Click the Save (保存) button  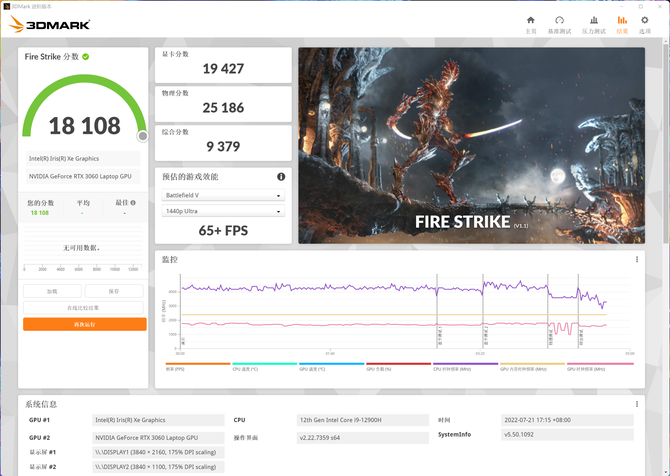[x=114, y=291]
